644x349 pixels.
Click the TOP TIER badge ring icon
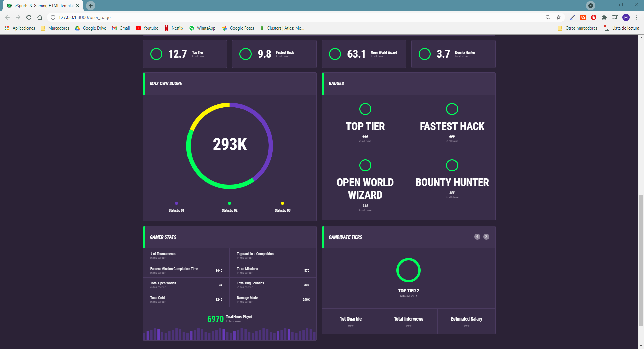pos(365,109)
